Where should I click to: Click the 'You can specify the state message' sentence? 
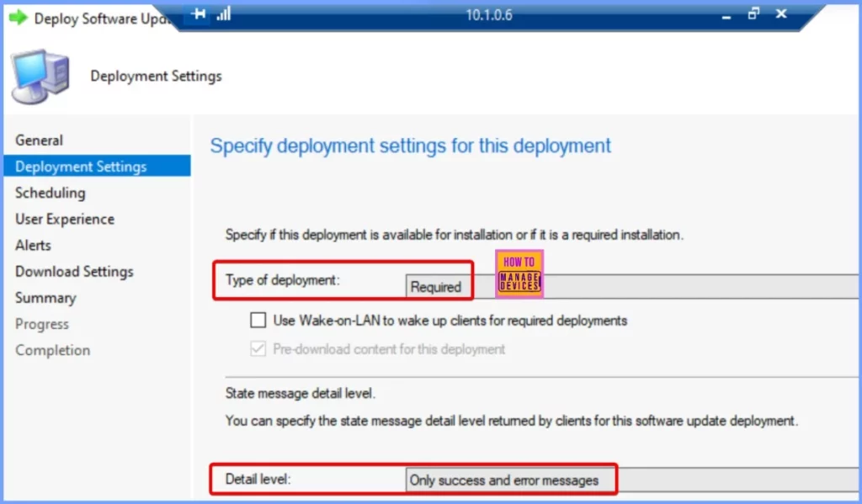[x=511, y=421]
